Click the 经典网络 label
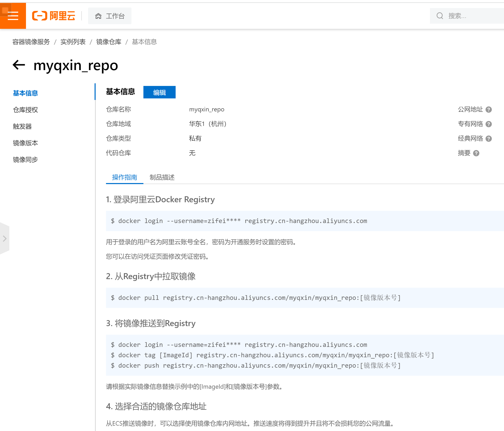 point(470,138)
